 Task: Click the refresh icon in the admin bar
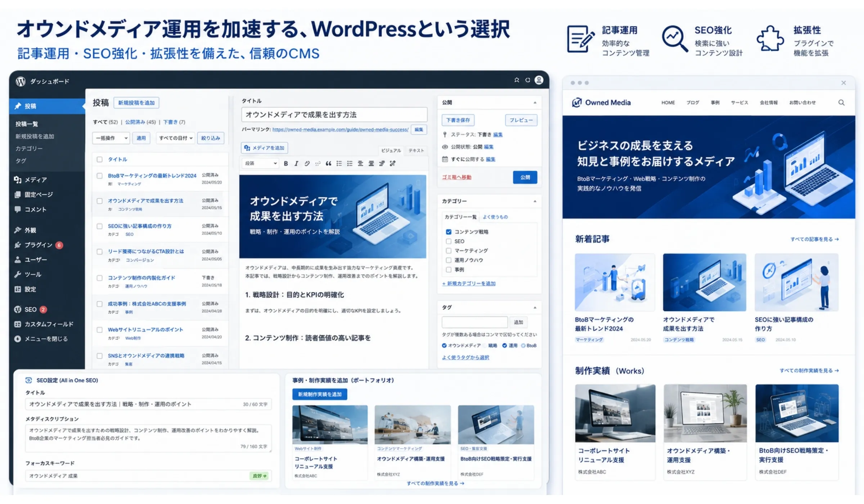527,80
